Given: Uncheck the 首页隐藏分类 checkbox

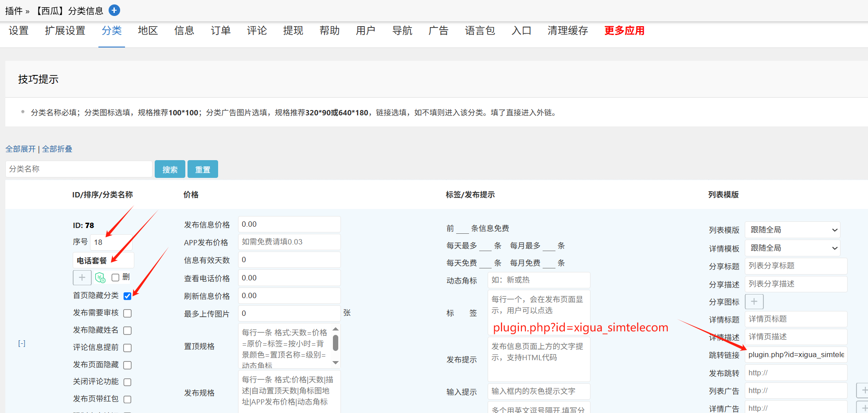Looking at the screenshot, I should pos(128,296).
